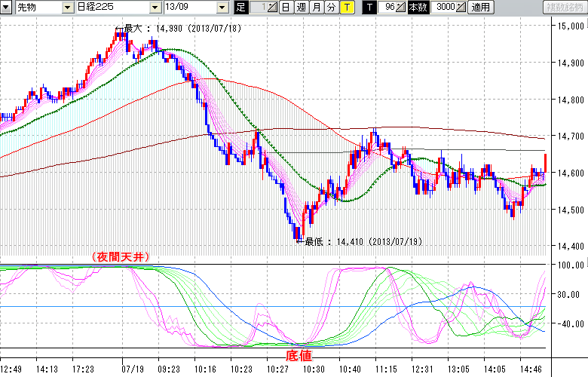Screen dimensions: 588x377
Task: Click the spinner icon beside the 足 value
Action: pos(273,8)
